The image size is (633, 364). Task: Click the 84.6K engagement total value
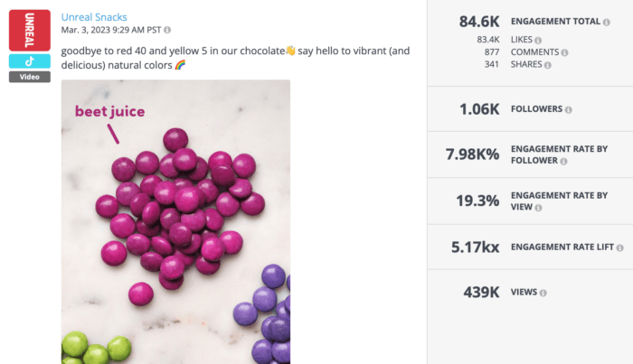[479, 22]
